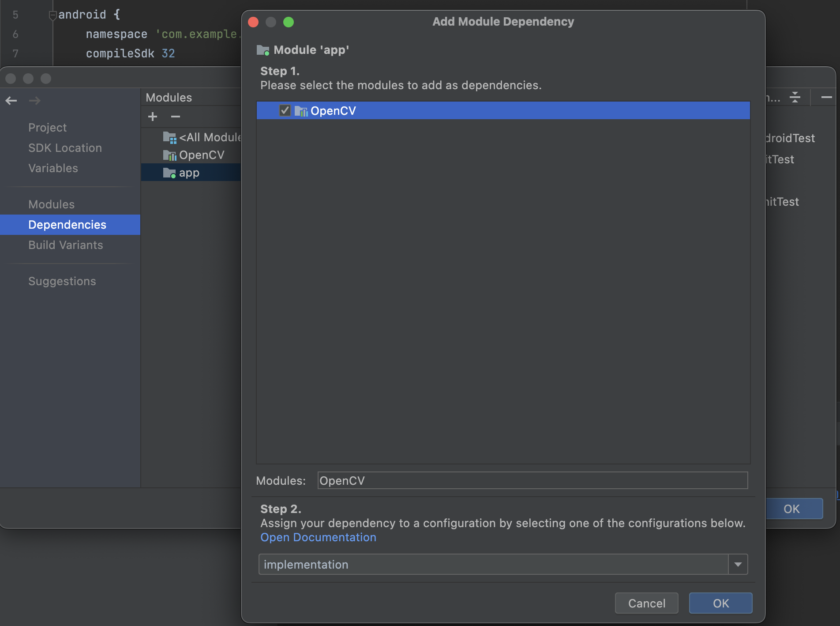Open the Modules section in the sidebar
The width and height of the screenshot is (840, 626).
pos(51,204)
